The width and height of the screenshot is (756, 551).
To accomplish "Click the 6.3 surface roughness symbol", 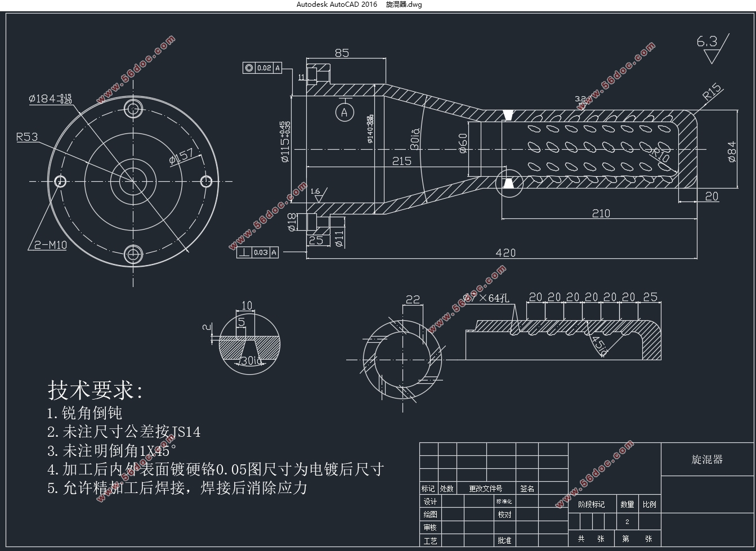I will click(x=712, y=48).
